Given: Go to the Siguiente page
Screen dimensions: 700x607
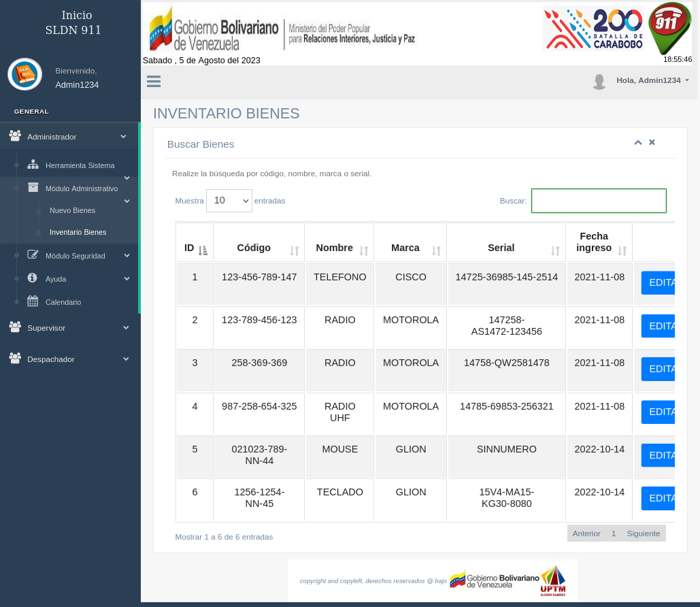Looking at the screenshot, I should point(643,534).
